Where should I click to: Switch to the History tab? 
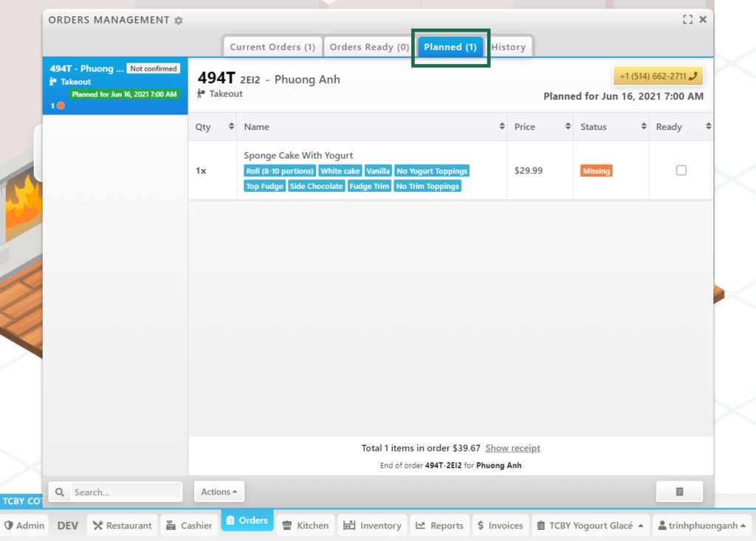509,46
